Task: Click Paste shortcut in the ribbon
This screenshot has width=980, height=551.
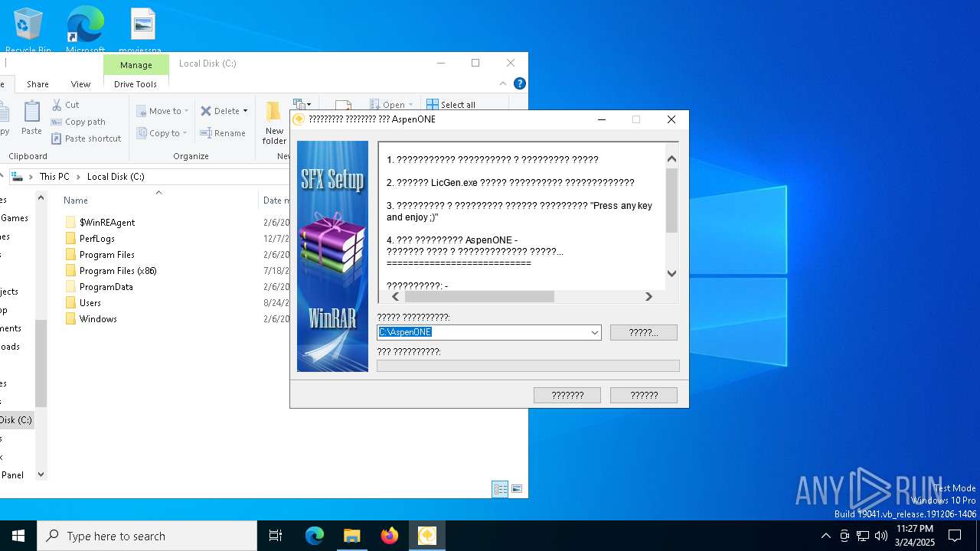Action: (86, 139)
